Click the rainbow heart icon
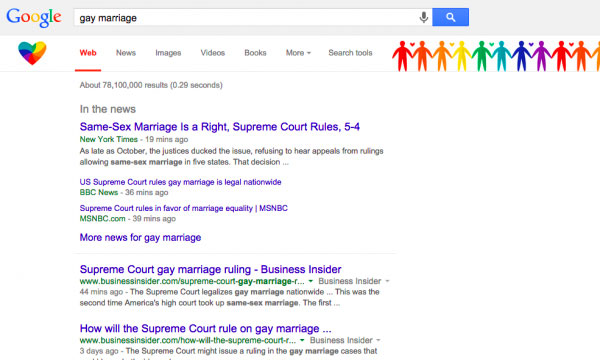This screenshot has height=360, width=600. [32, 53]
